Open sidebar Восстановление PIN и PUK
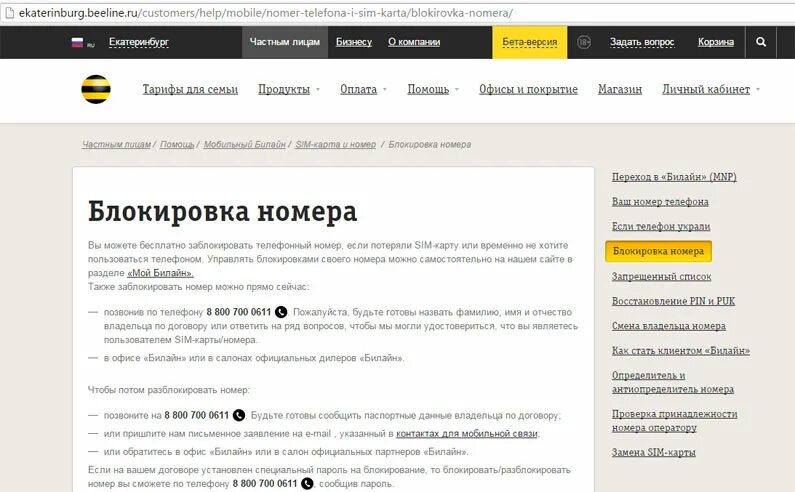This screenshot has height=492, width=795. pyautogui.click(x=673, y=301)
